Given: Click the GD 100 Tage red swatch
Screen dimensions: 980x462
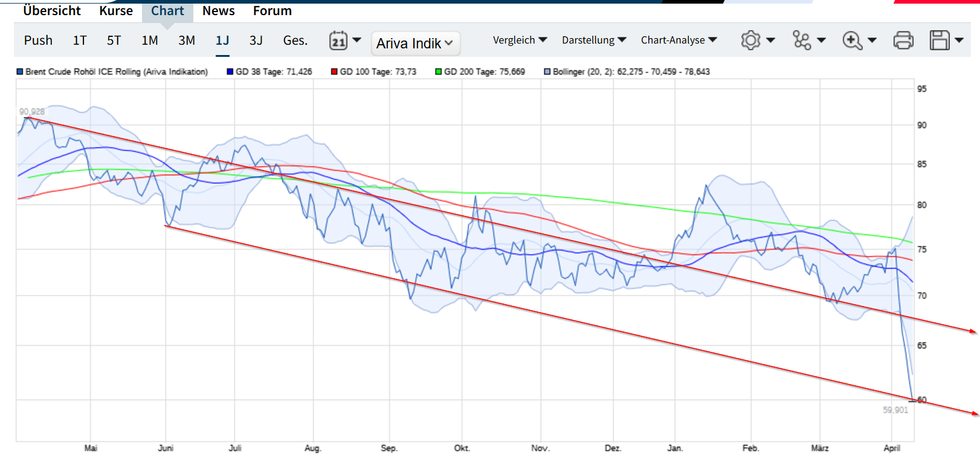Looking at the screenshot, I should pos(334,71).
